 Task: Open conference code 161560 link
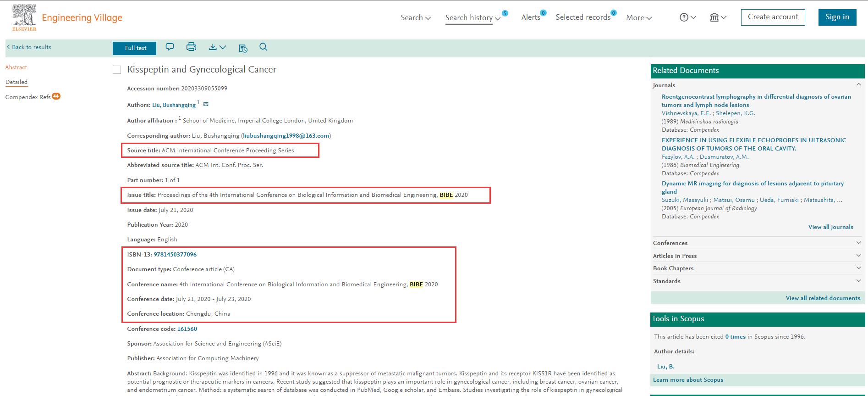(x=187, y=329)
